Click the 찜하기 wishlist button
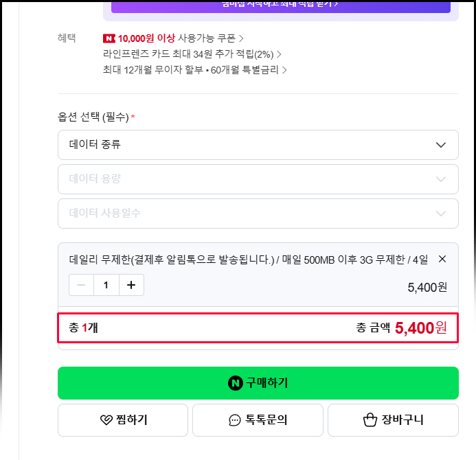The width and height of the screenshot is (476, 460). tap(123, 420)
